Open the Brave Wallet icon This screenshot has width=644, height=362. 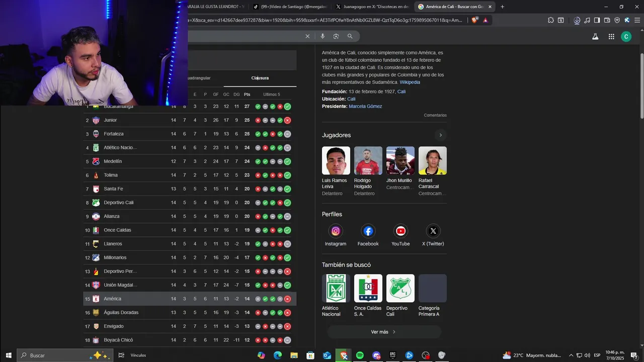click(607, 20)
